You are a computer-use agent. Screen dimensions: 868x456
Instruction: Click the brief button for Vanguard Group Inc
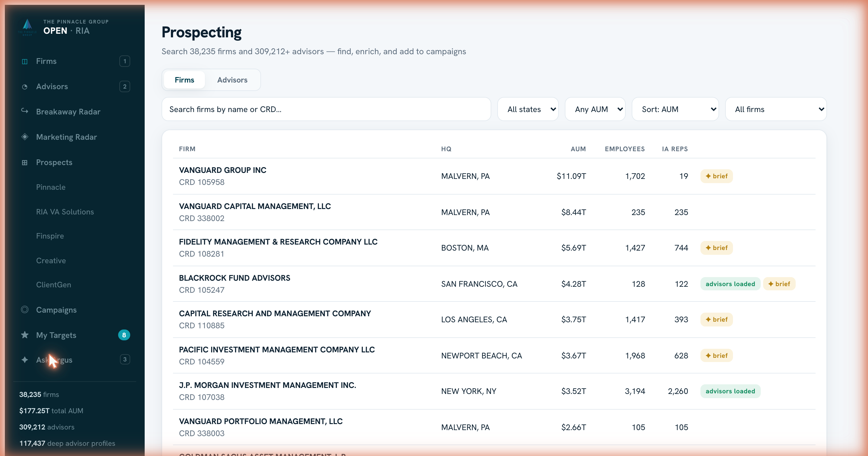716,176
